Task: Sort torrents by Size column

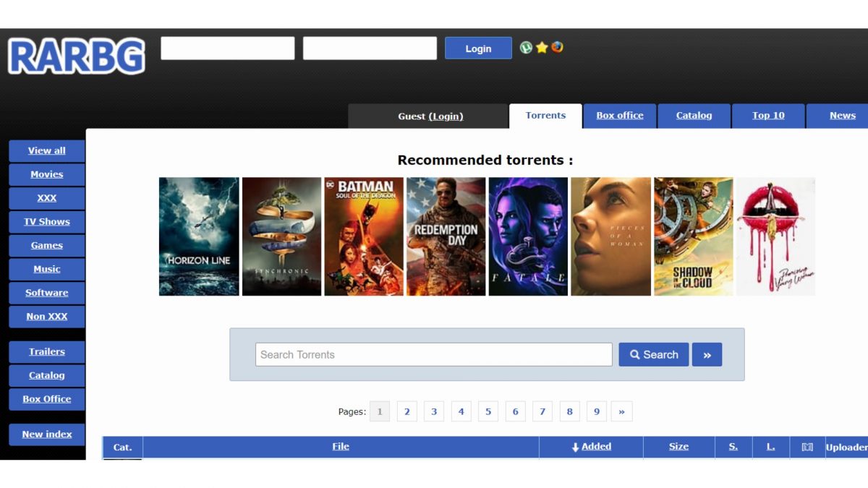Action: point(678,447)
